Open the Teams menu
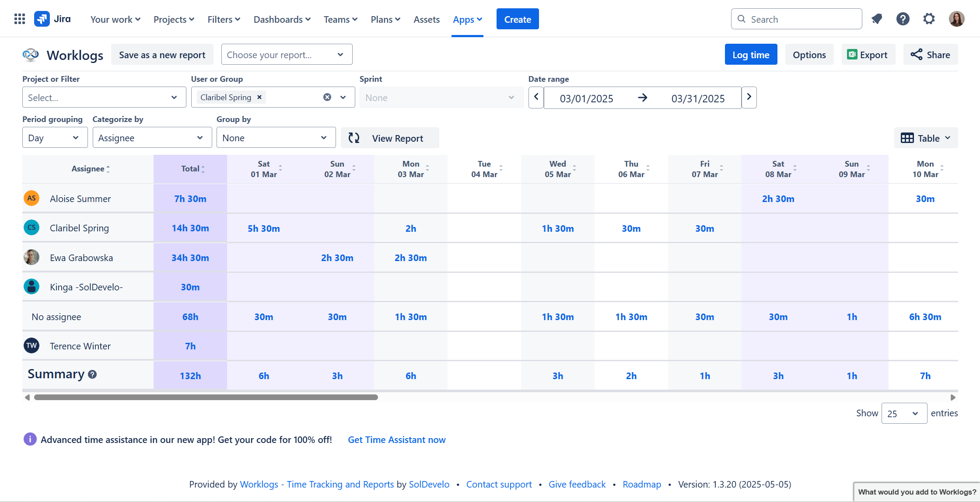The width and height of the screenshot is (980, 502). [340, 19]
